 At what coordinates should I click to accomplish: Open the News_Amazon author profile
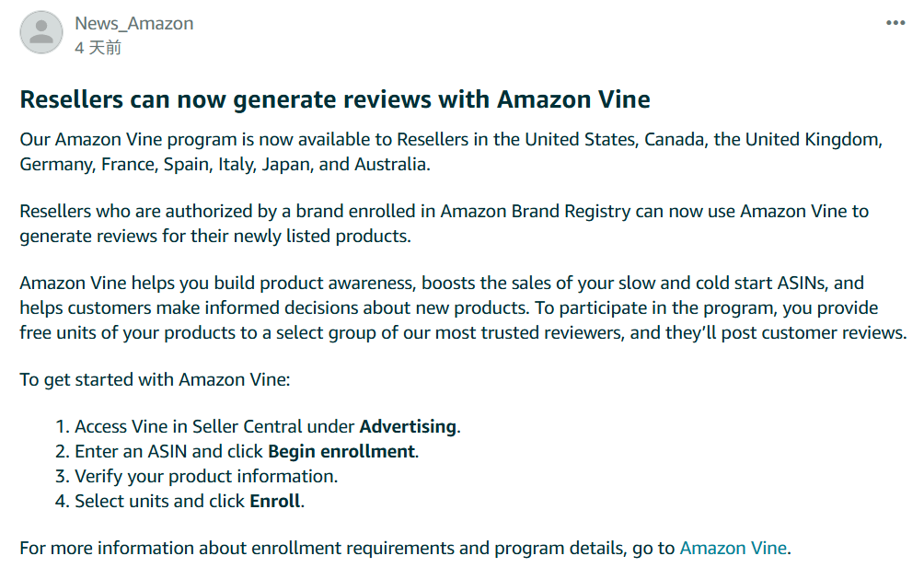133,24
